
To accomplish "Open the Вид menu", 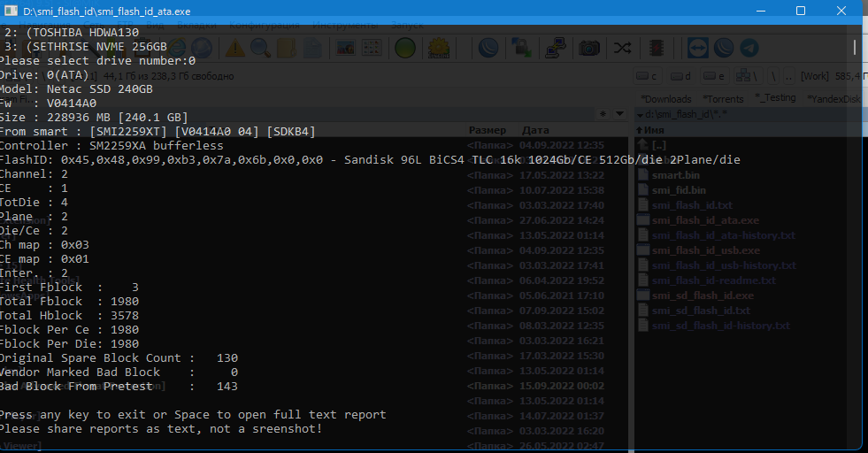I will (x=155, y=26).
